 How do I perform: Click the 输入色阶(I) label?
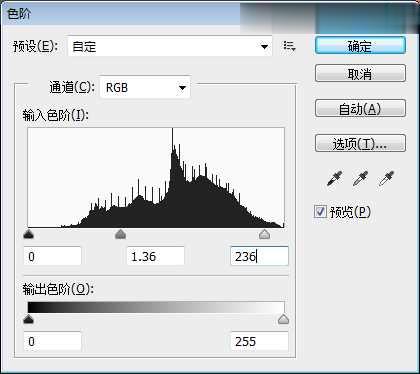click(55, 115)
